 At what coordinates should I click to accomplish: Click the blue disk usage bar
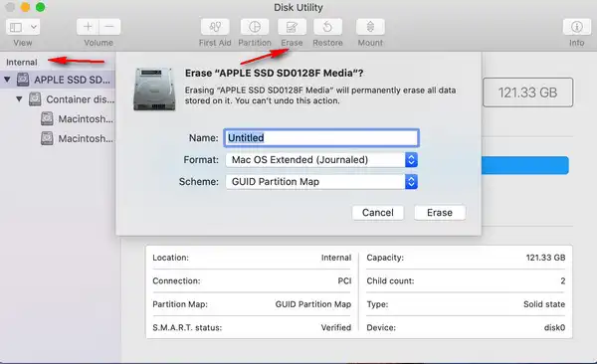pyautogui.click(x=524, y=165)
